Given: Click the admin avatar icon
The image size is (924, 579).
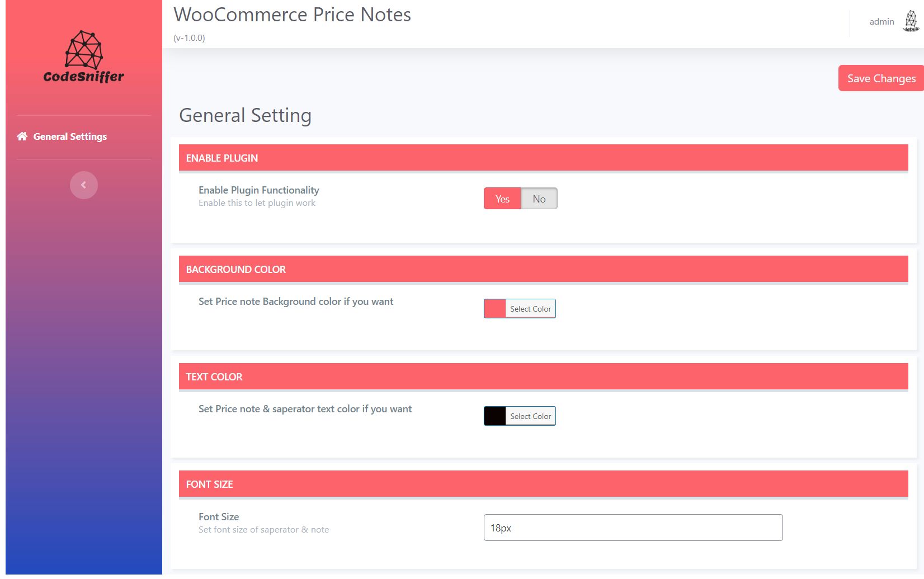Looking at the screenshot, I should coord(911,22).
